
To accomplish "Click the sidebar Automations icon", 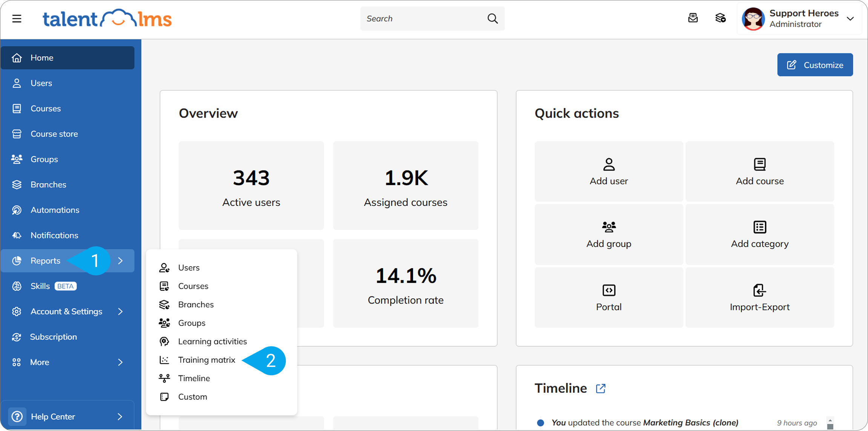I will 17,210.
